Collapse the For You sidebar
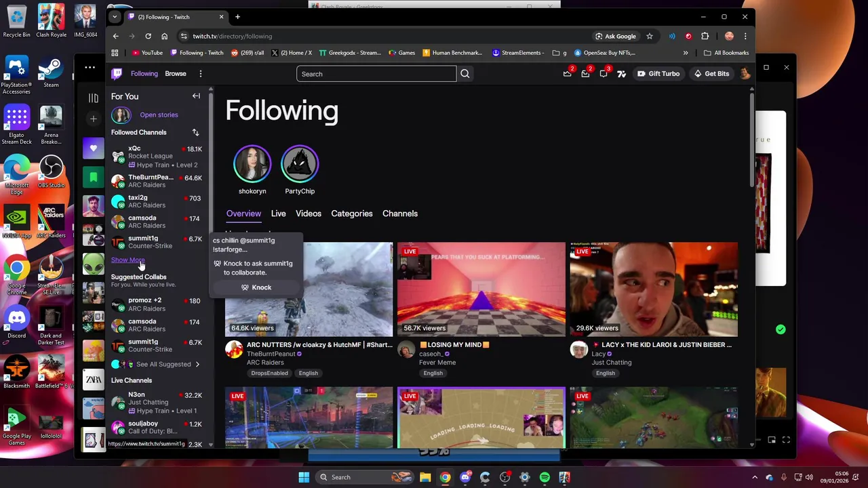 click(196, 96)
